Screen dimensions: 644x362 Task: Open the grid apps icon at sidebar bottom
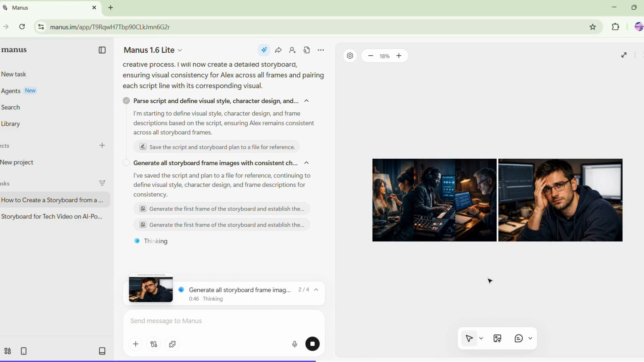pyautogui.click(x=8, y=351)
